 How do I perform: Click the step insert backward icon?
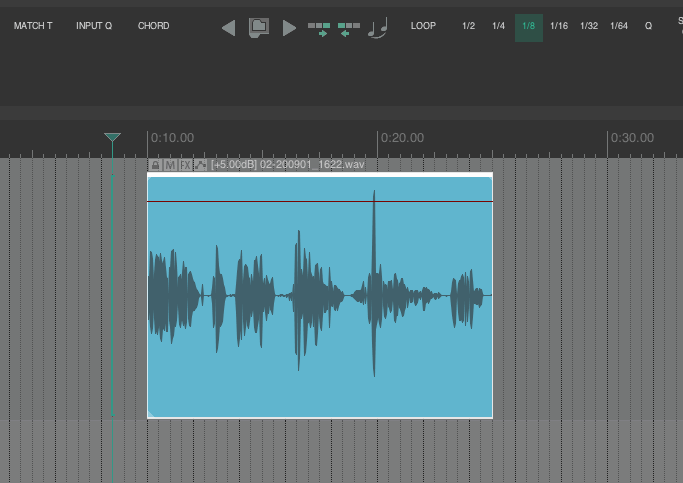(349, 28)
